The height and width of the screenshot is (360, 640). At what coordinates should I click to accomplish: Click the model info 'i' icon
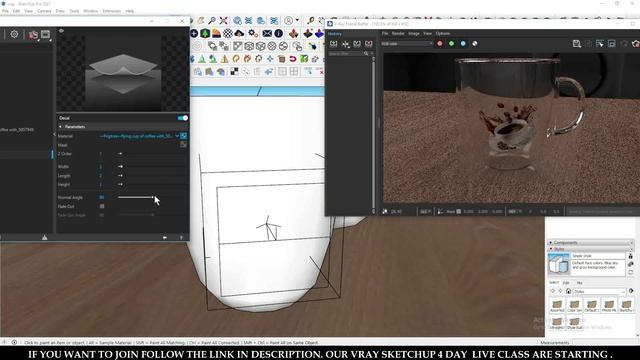pyautogui.click(x=279, y=33)
